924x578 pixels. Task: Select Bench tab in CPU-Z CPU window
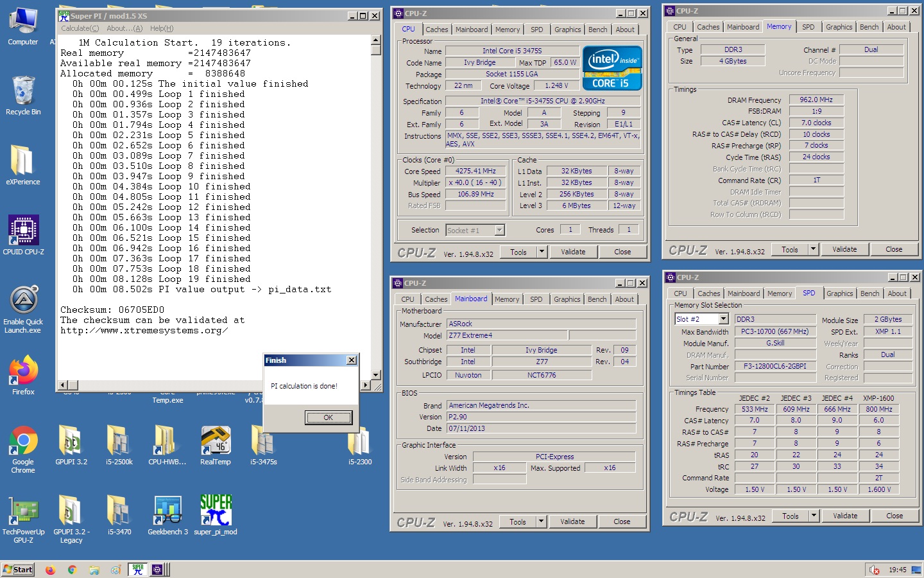tap(597, 30)
